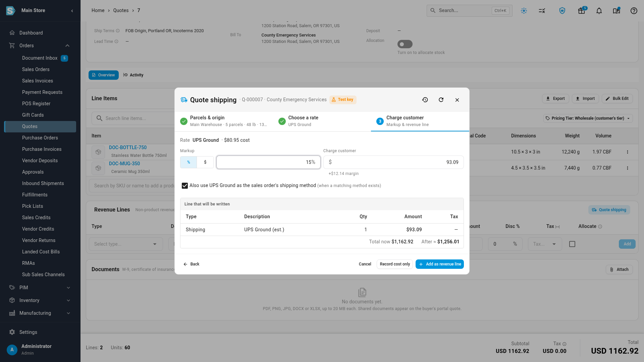Switch to the Activity tab
Image resolution: width=644 pixels, height=362 pixels.
(x=133, y=75)
